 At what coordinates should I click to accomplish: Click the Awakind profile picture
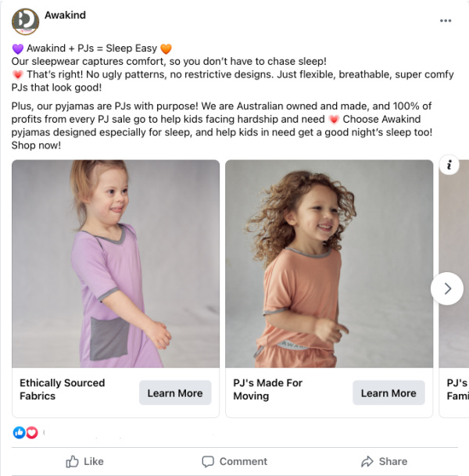pyautogui.click(x=25, y=22)
